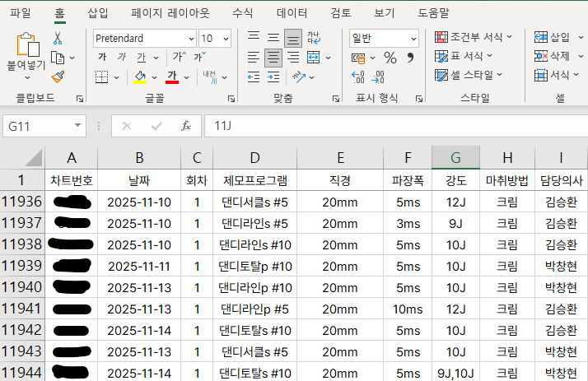The width and height of the screenshot is (588, 381).
Task: Click Insert cells (삽입) button
Action: point(552,37)
